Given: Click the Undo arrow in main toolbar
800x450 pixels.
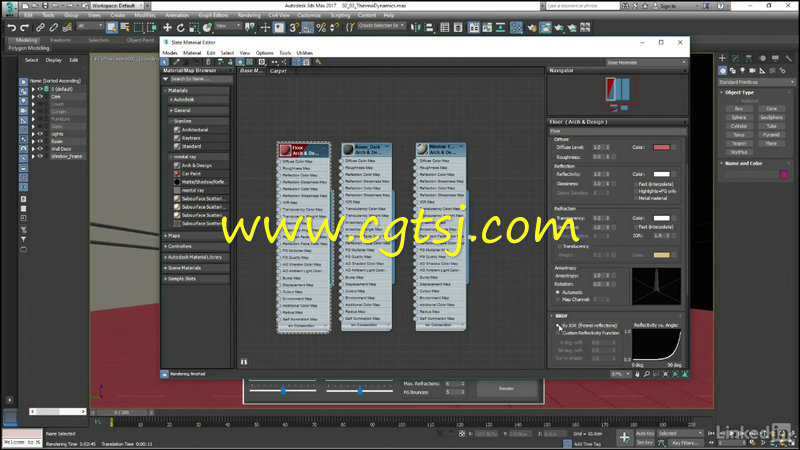Looking at the screenshot, I should [x=11, y=28].
